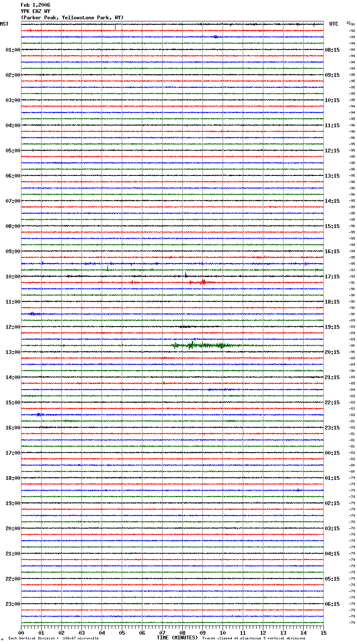Click the '14:00' MST time label
Screen dimensions: 357x644
(13, 377)
